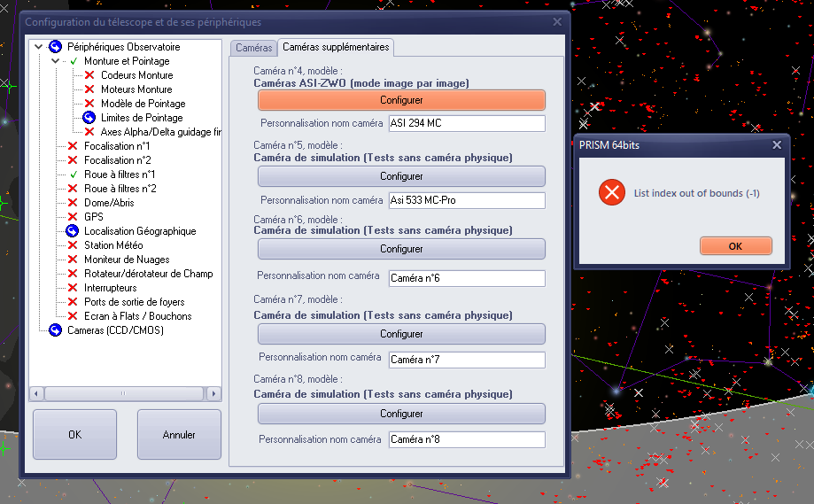The height and width of the screenshot is (504, 814).
Task: Select the Caméras supplémentaires tab
Action: tap(335, 48)
